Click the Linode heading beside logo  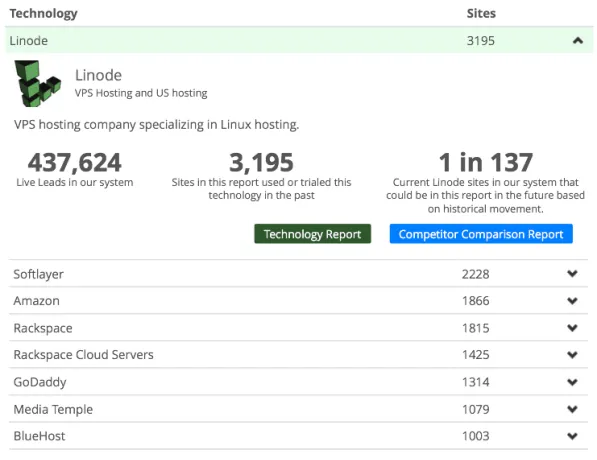pyautogui.click(x=98, y=75)
